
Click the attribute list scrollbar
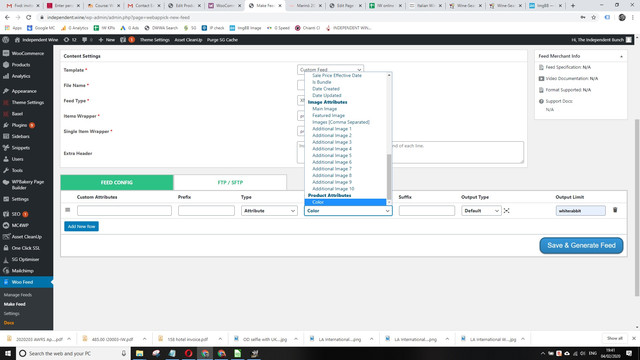[x=389, y=176]
